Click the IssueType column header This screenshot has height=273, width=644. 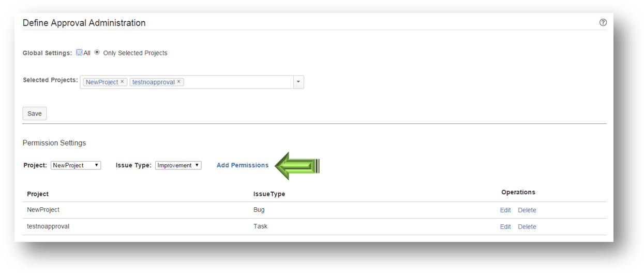pyautogui.click(x=269, y=194)
